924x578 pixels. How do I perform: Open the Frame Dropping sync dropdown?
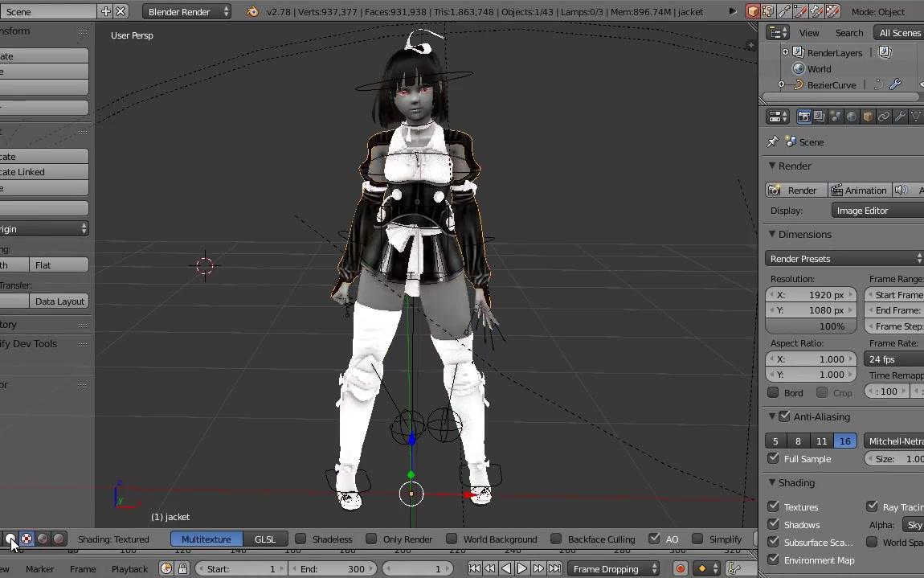(x=613, y=568)
